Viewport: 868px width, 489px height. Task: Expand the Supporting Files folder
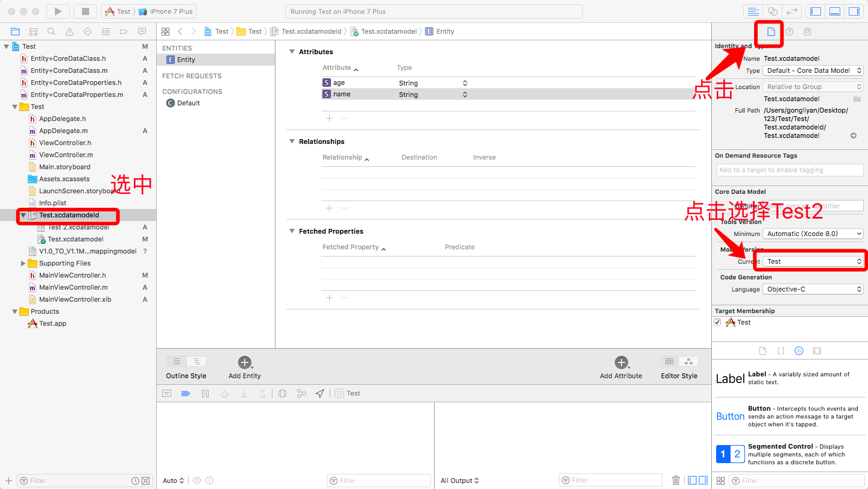point(24,263)
